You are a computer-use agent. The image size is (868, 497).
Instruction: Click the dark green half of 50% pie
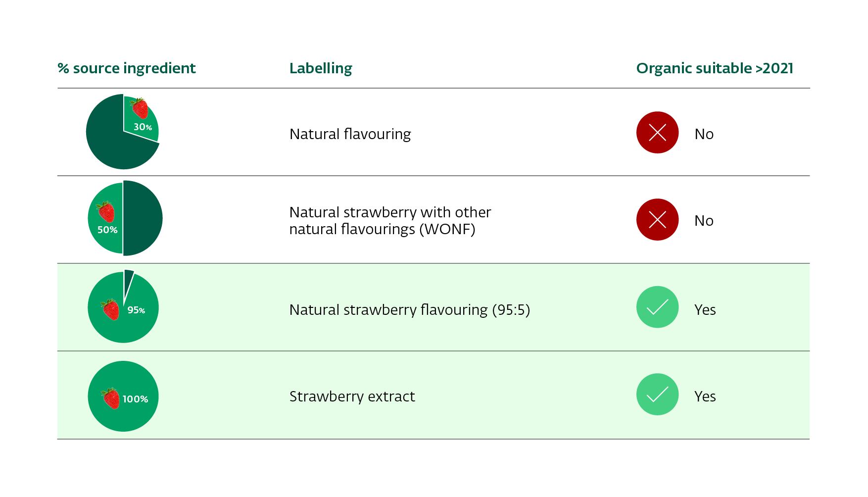coord(143,218)
